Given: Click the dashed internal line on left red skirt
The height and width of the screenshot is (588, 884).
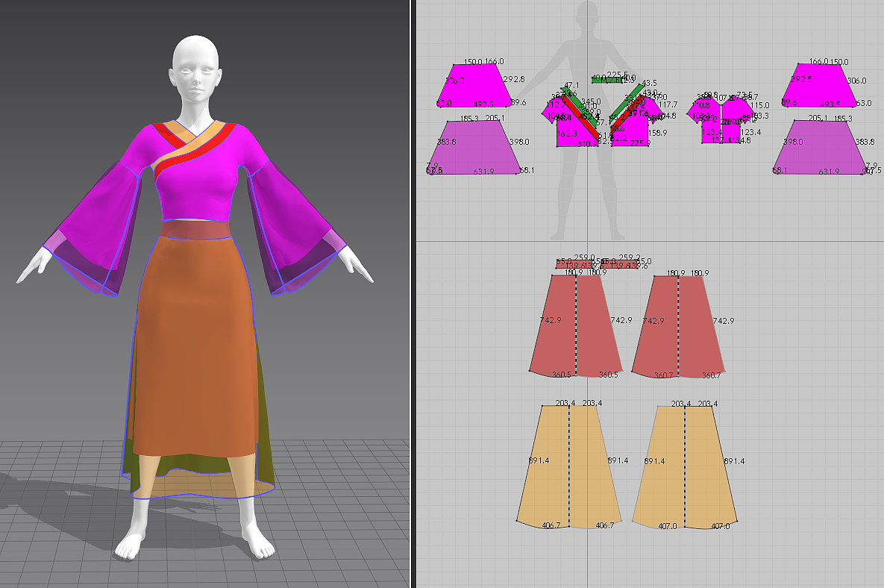Looking at the screenshot, I should tap(576, 326).
